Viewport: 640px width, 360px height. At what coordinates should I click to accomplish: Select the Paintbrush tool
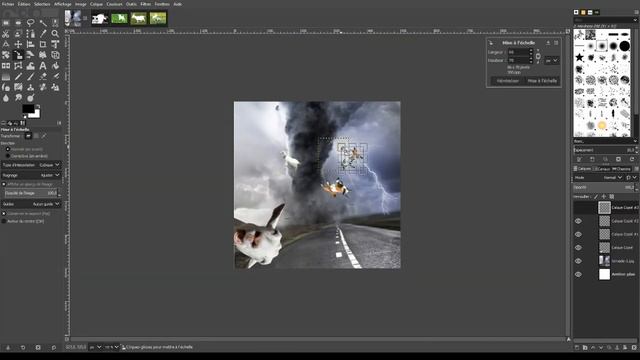tap(31, 76)
